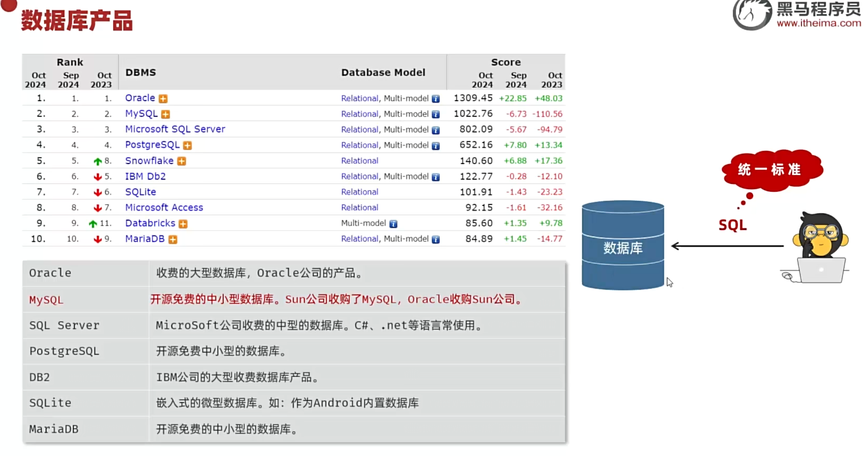
Task: Click the Database Model column header
Action: (383, 72)
